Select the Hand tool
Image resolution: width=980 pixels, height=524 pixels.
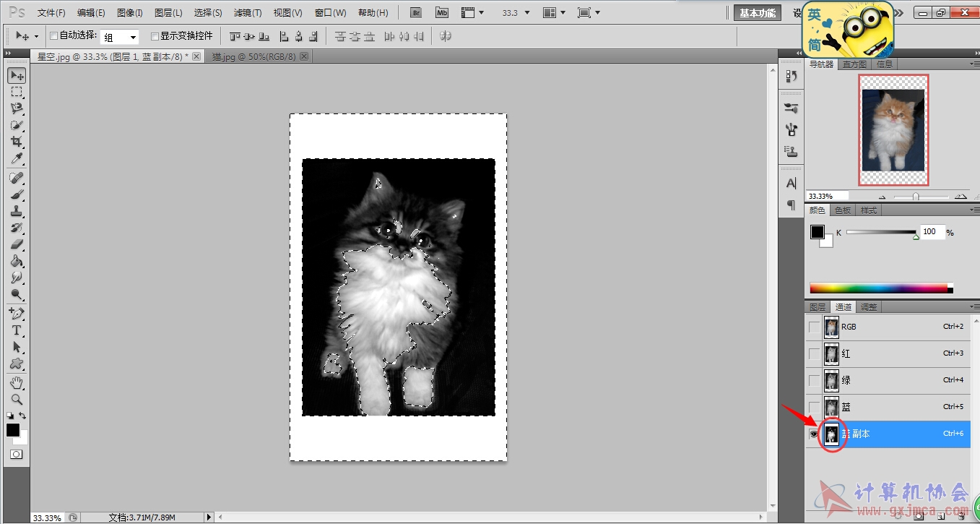(17, 382)
